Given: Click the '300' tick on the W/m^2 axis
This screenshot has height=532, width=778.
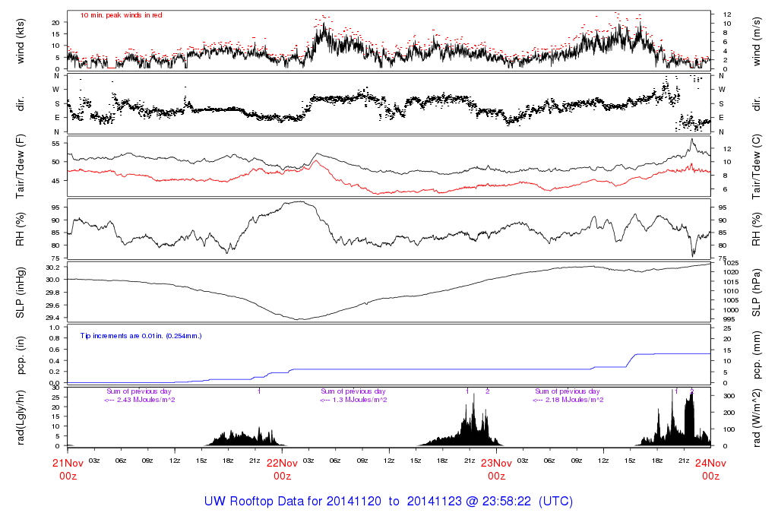Looking at the screenshot, I should pyautogui.click(x=729, y=396).
